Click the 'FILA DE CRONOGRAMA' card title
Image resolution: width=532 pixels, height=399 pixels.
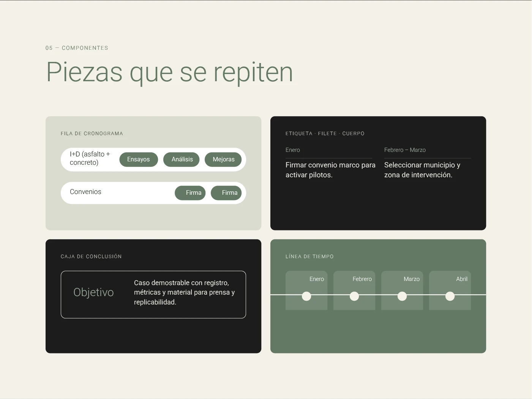coord(92,134)
